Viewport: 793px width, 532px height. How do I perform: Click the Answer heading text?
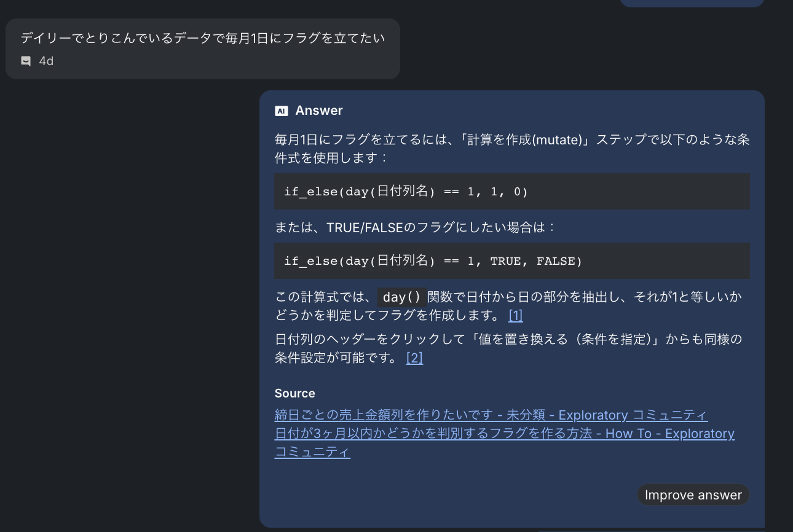click(319, 111)
